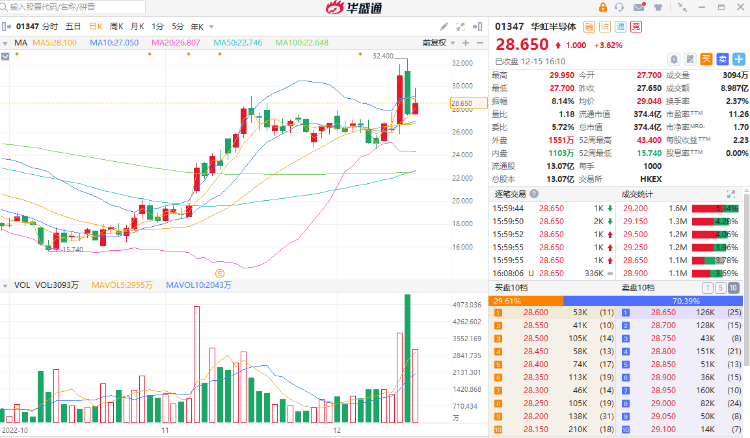Select the 1分 one-minute tab
Screen dimensions: 750x438
158,27
